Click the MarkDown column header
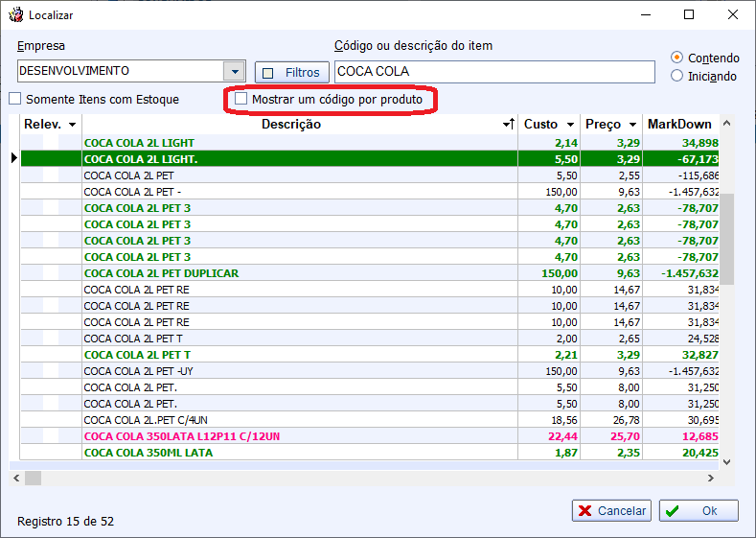Image resolution: width=756 pixels, height=538 pixels. pyautogui.click(x=679, y=125)
